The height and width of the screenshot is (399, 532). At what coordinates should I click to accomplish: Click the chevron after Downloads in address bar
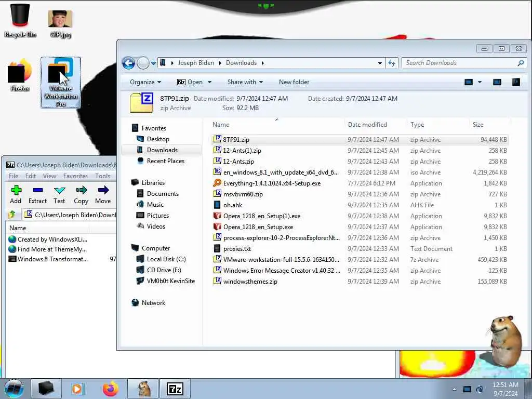point(262,63)
